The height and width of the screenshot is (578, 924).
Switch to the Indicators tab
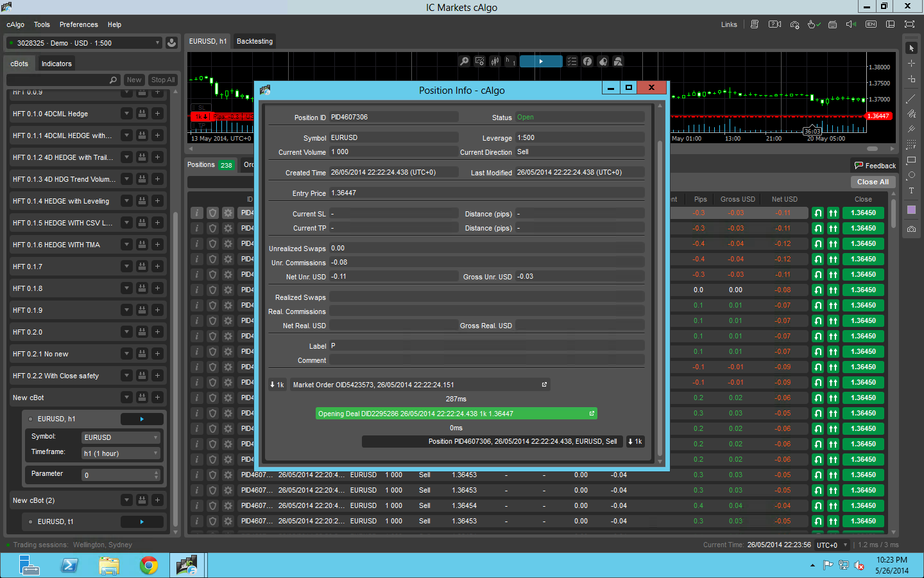56,64
